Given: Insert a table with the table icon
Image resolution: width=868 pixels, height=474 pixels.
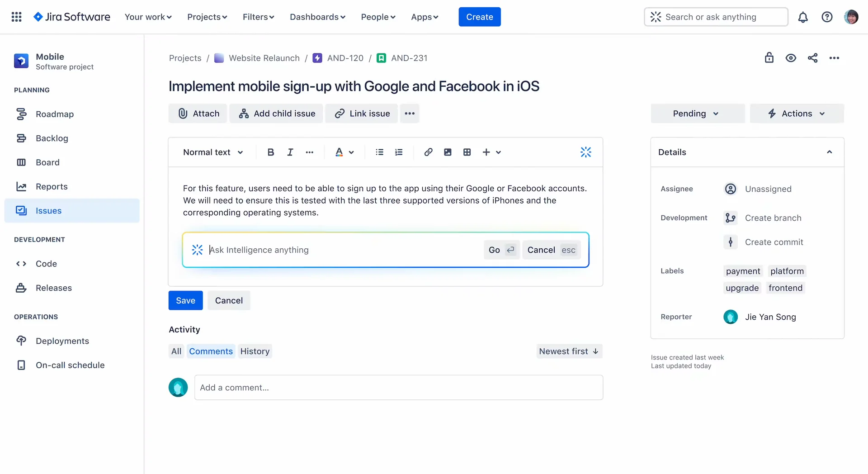Looking at the screenshot, I should tap(467, 152).
